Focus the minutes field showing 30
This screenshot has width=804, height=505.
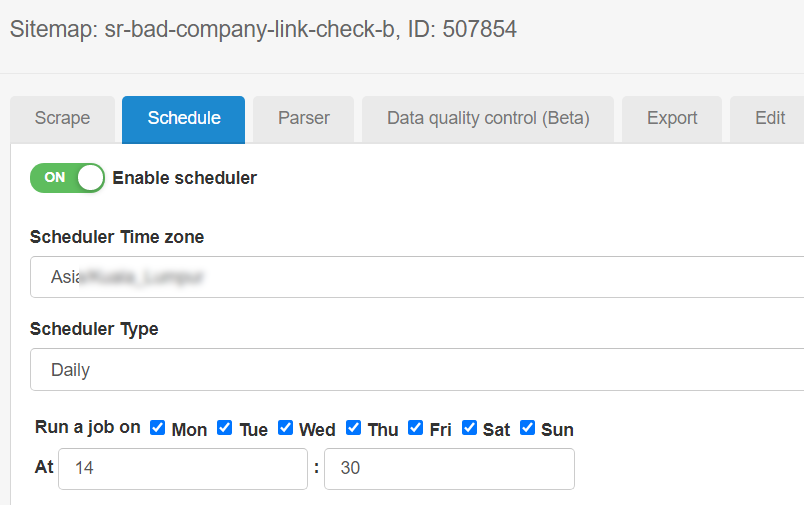449,469
